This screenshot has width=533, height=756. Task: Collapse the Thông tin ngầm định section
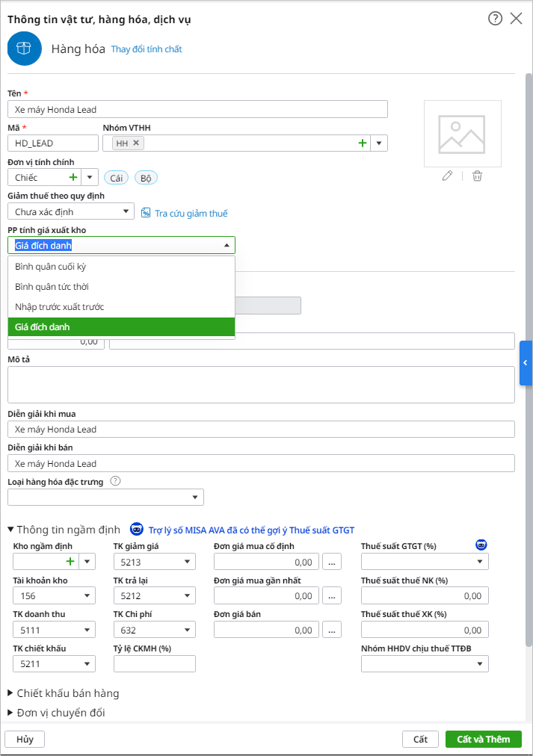(10, 530)
